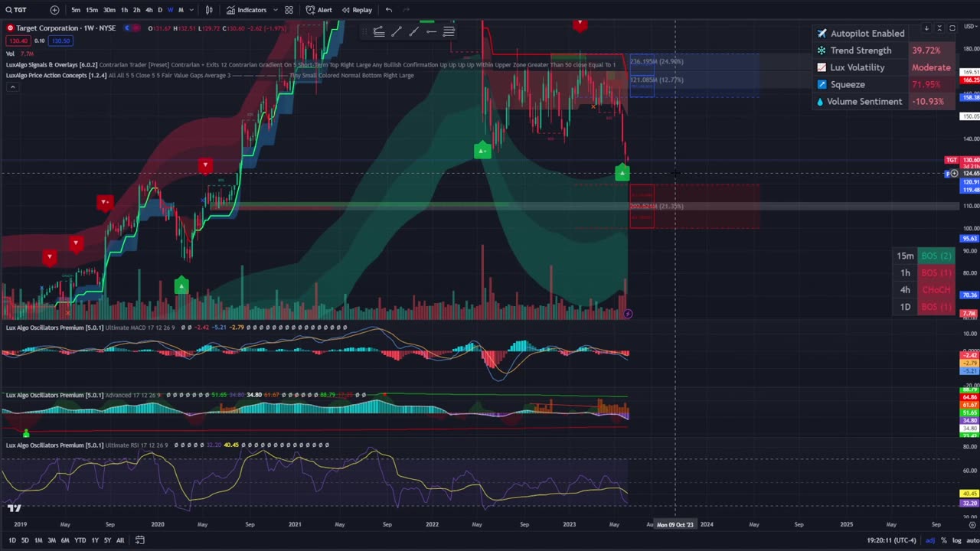Select the 15m timeframe
The image size is (980, 551).
(92, 10)
